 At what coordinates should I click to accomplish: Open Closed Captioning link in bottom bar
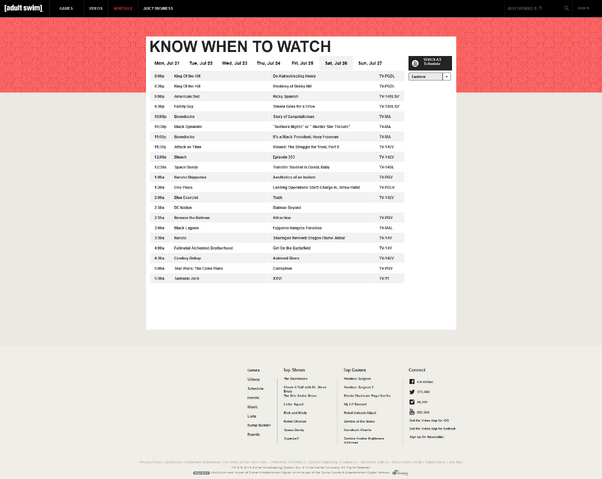click(x=323, y=462)
